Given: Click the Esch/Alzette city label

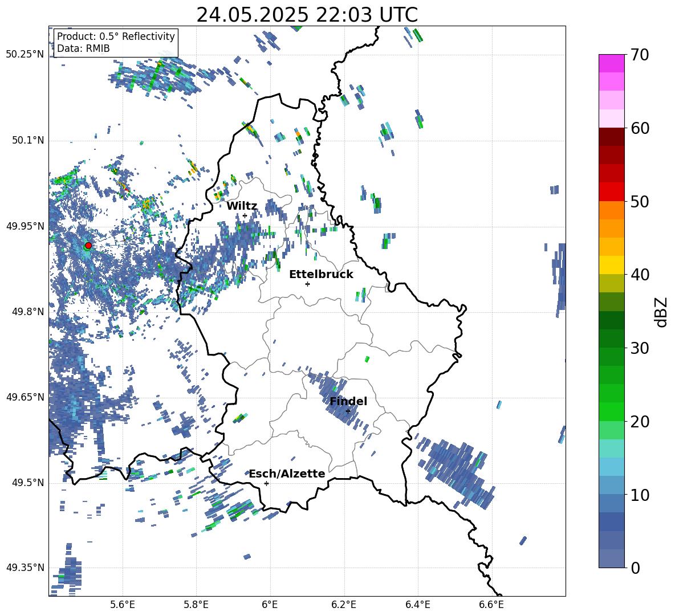Looking at the screenshot, I should 287,474.
